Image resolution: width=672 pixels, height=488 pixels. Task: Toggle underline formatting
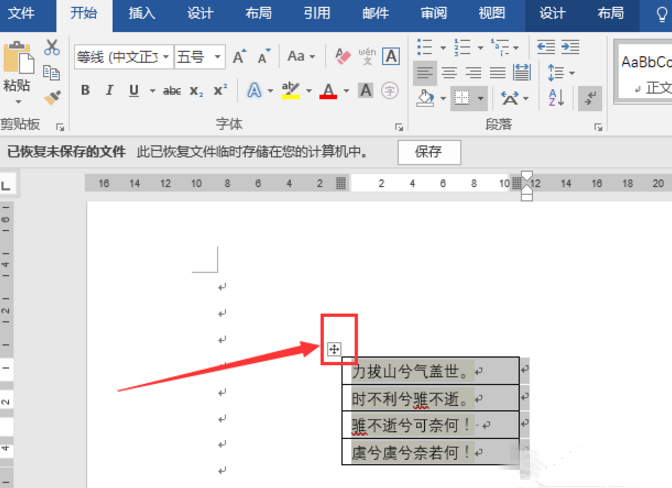(x=134, y=90)
